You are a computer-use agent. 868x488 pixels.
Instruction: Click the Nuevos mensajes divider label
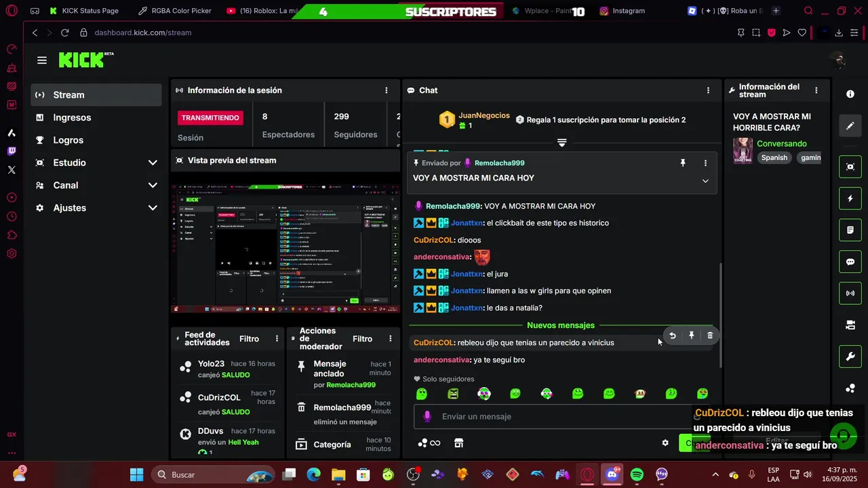point(561,325)
